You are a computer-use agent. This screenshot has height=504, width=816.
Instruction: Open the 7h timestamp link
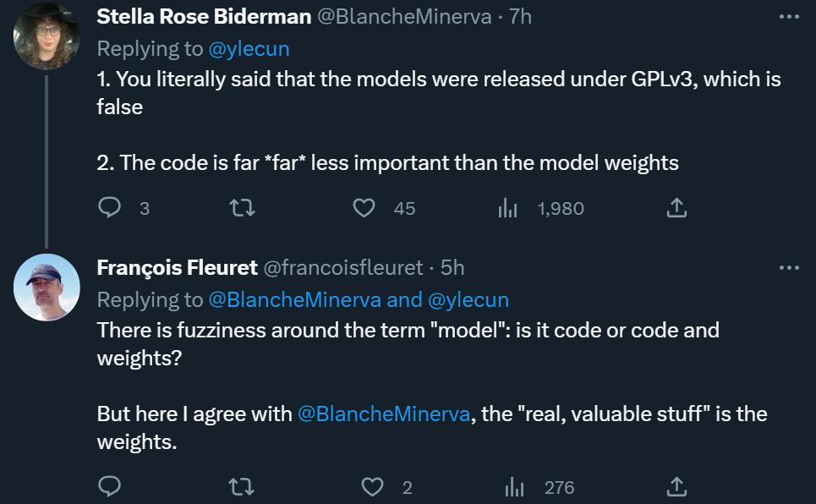[x=520, y=17]
